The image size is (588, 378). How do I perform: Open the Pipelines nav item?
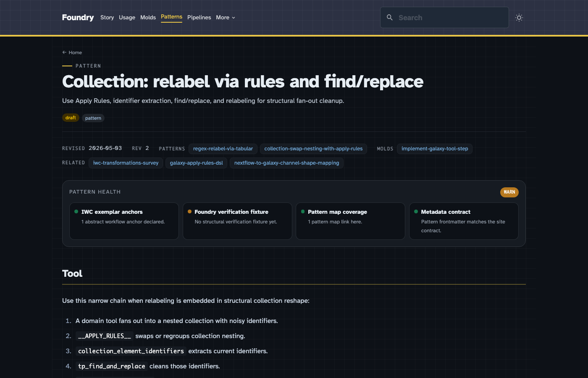(x=199, y=17)
